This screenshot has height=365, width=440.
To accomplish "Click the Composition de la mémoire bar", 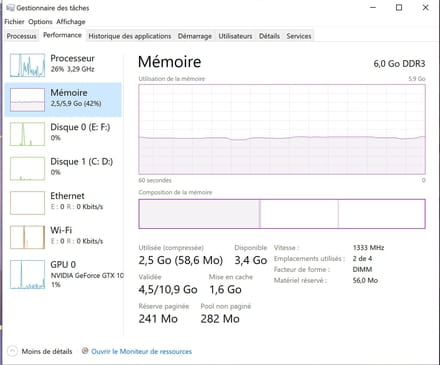I will (282, 214).
